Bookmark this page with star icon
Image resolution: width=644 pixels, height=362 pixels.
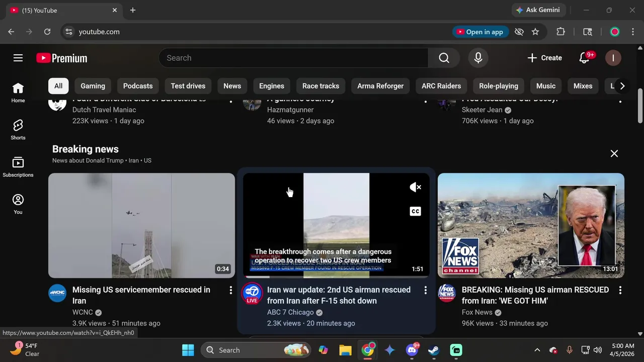point(535,32)
